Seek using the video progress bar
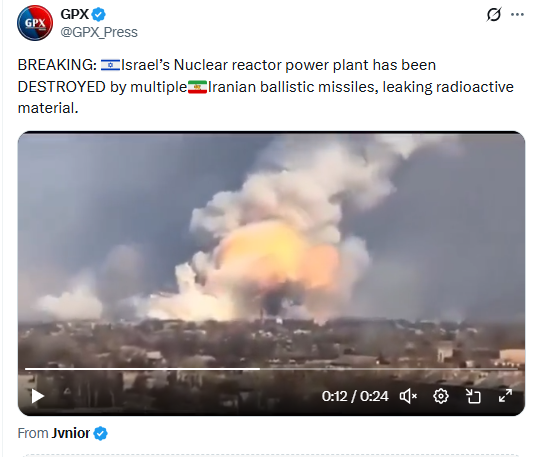Screen dimensions: 538x457 click(271, 369)
